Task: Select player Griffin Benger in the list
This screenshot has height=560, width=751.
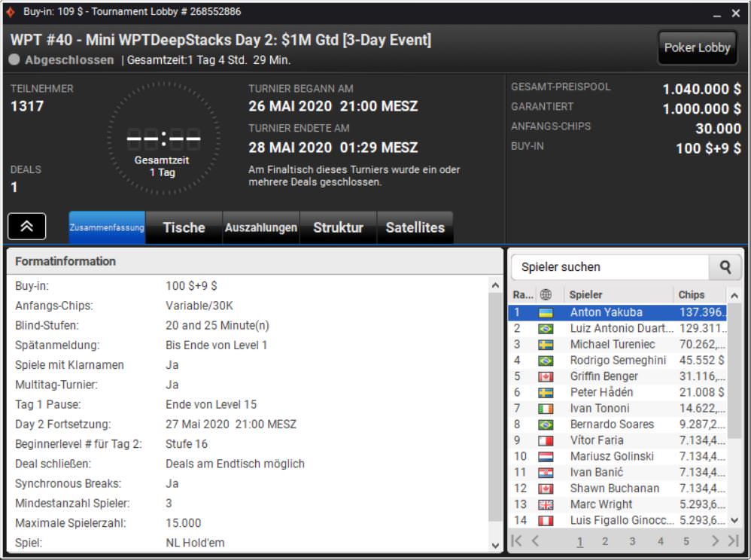Action: click(x=604, y=376)
